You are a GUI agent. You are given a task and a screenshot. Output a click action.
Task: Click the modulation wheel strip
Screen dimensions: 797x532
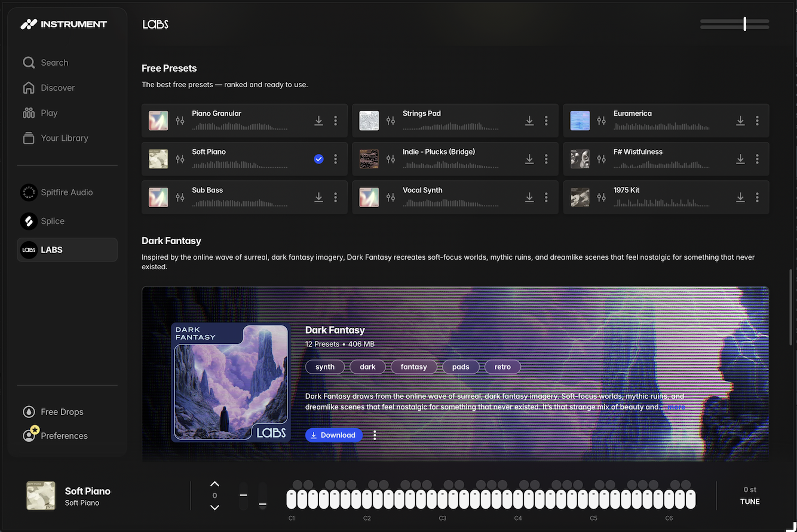(x=262, y=496)
